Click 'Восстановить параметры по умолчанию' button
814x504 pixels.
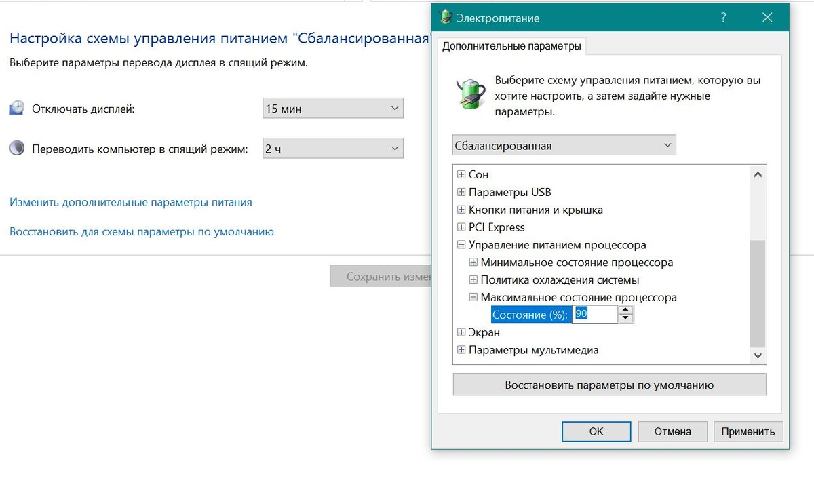point(609,385)
